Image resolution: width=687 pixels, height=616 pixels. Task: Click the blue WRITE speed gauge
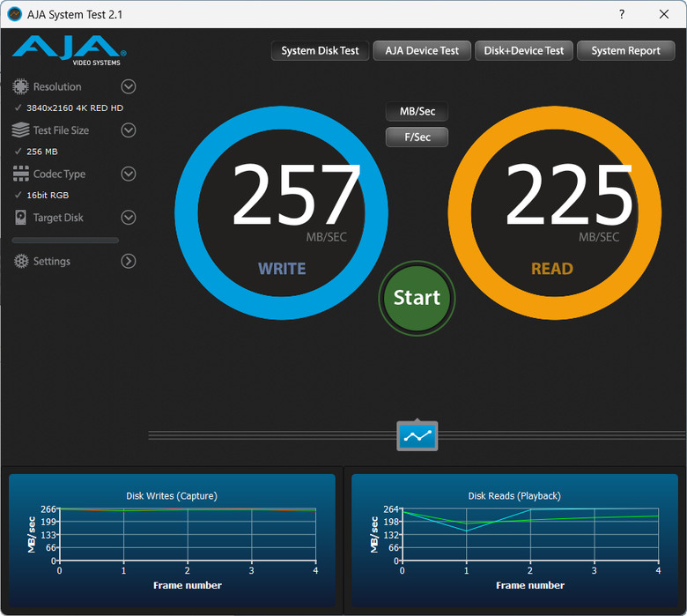click(x=281, y=213)
